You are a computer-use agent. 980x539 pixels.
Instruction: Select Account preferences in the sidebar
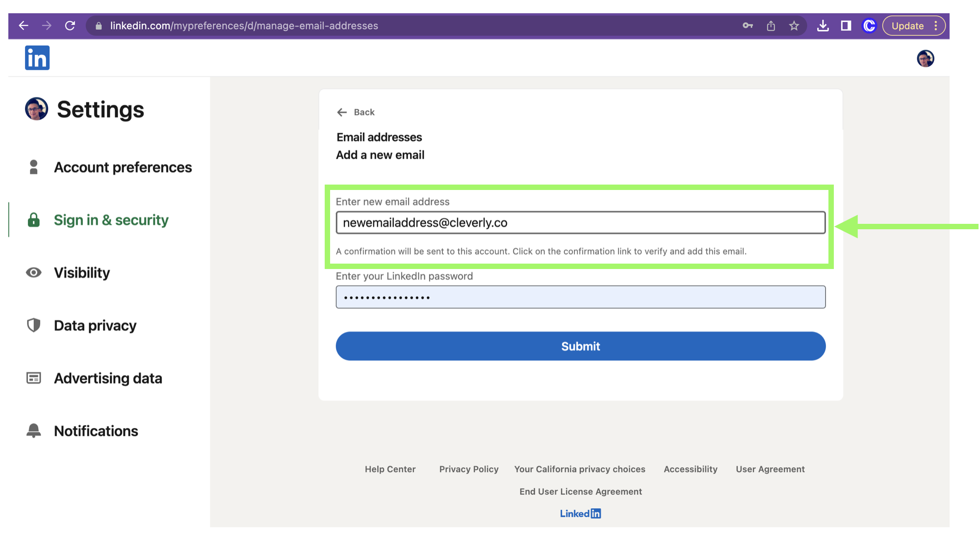tap(123, 167)
